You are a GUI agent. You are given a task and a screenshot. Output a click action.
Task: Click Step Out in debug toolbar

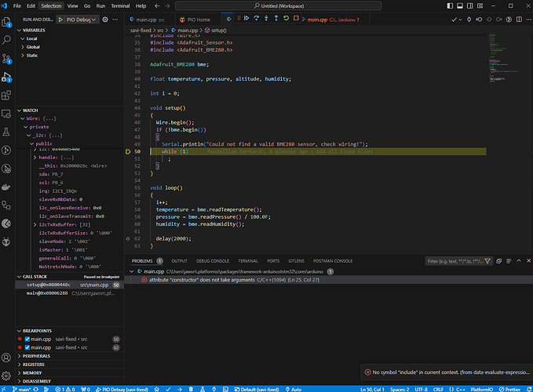pos(276,18)
